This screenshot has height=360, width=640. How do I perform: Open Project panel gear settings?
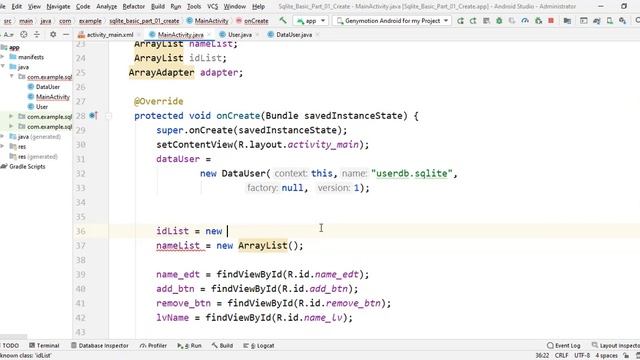pyautogui.click(x=53, y=35)
